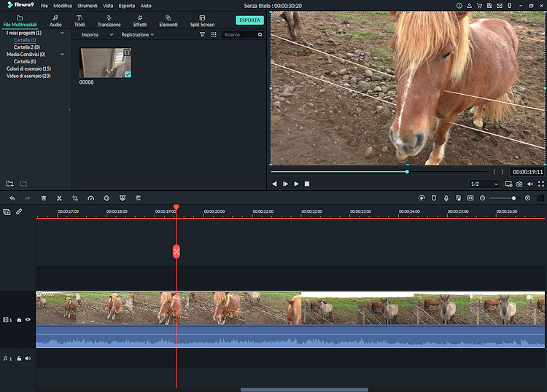Adjust preview volume speaker icon

(530, 184)
